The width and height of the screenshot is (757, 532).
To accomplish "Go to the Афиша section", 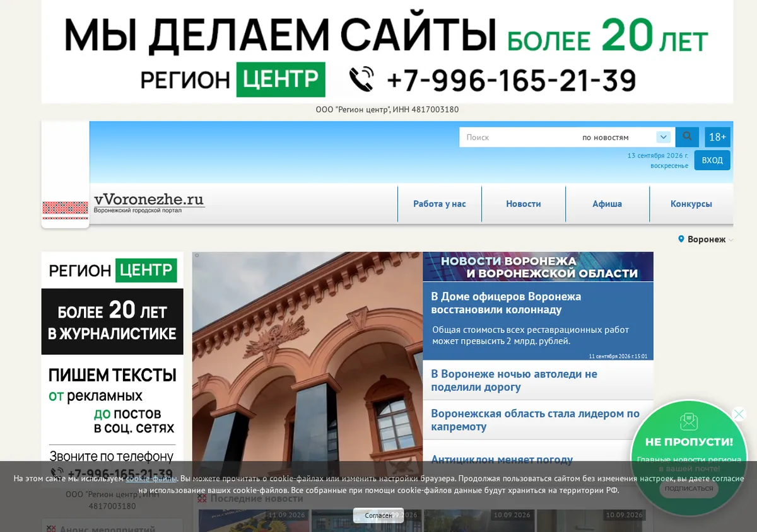I will [x=607, y=204].
